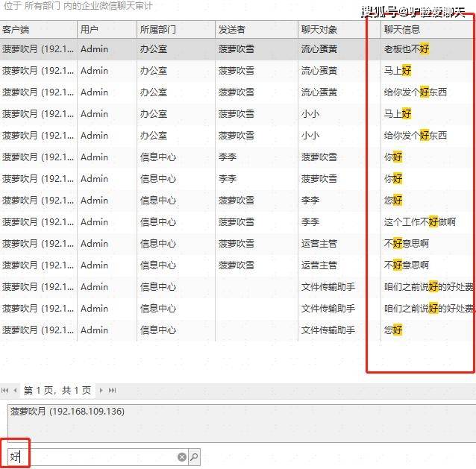This screenshot has height=469, width=476.
Task: Click the page indicator 第 1 页, 共 1 页
Action: click(x=57, y=391)
